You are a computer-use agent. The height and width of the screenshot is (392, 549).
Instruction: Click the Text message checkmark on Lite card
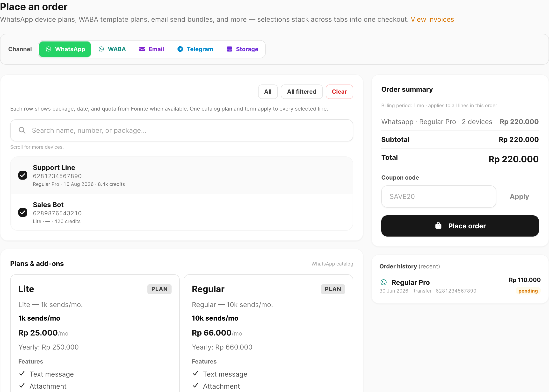click(22, 373)
